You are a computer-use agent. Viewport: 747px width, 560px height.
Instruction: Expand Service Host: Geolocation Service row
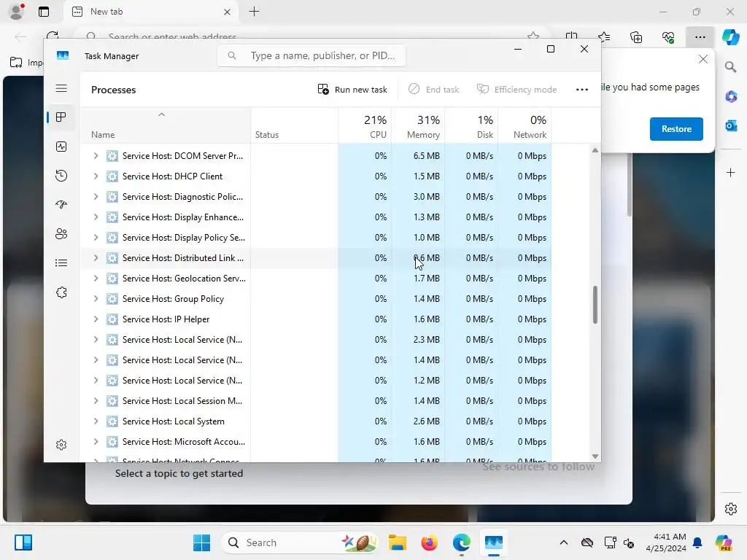[96, 279]
